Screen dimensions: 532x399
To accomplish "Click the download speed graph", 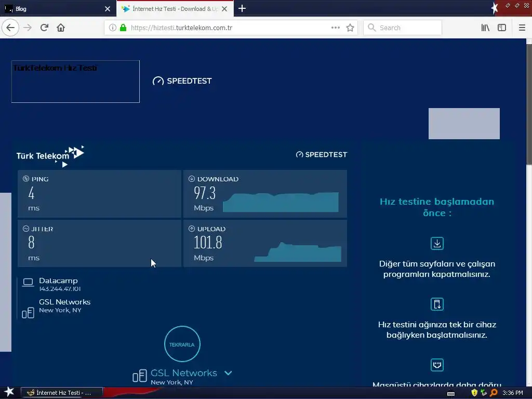I will [281, 202].
